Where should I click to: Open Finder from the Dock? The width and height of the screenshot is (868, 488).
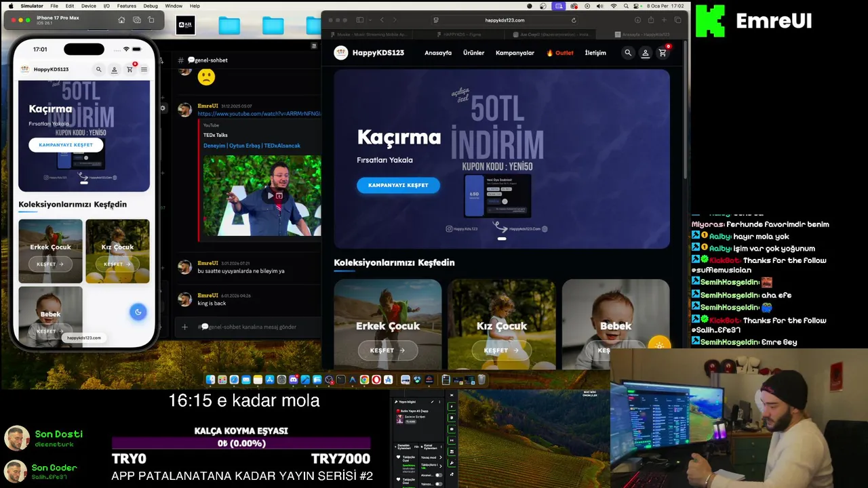click(x=211, y=380)
